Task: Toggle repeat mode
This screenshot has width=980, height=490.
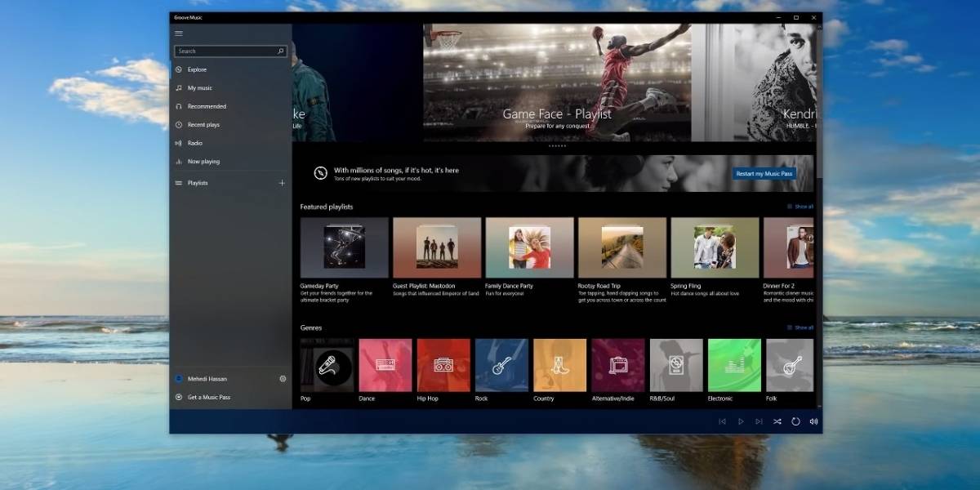Action: coord(795,421)
